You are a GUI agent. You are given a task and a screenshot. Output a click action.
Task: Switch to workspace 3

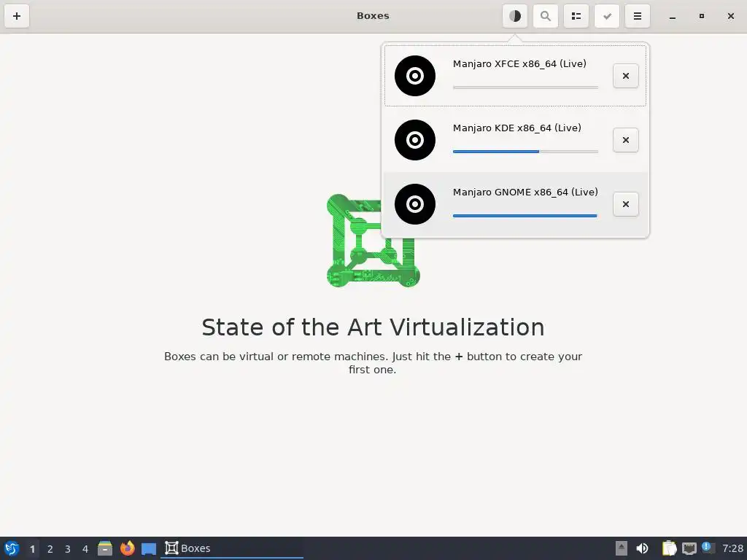(68, 549)
